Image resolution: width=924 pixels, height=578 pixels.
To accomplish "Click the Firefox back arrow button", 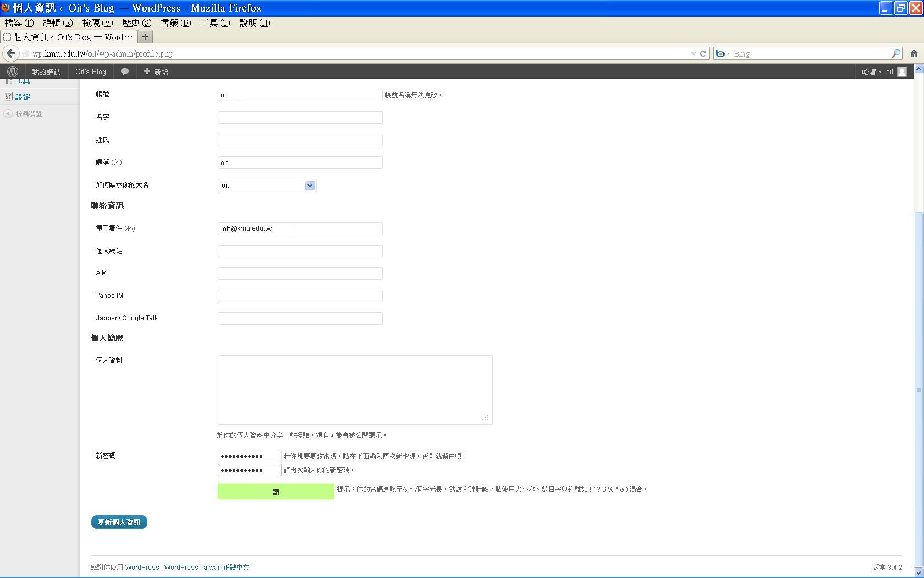I will pos(10,53).
